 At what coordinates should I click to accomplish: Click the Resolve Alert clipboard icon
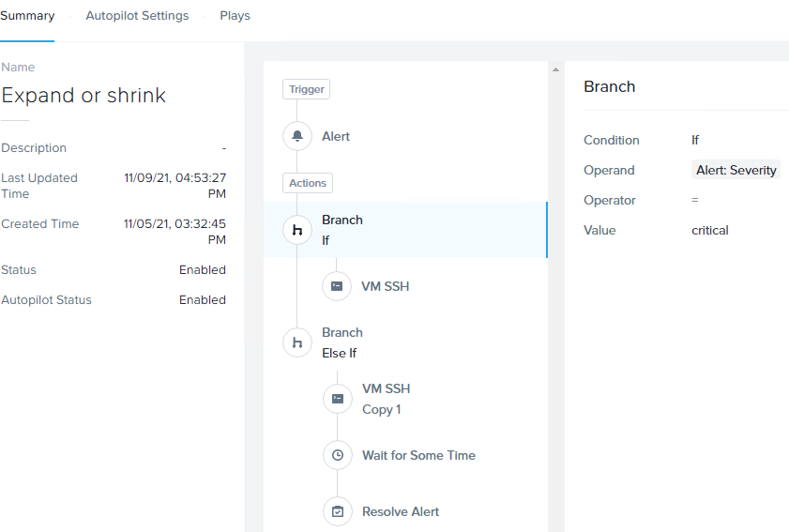(338, 511)
